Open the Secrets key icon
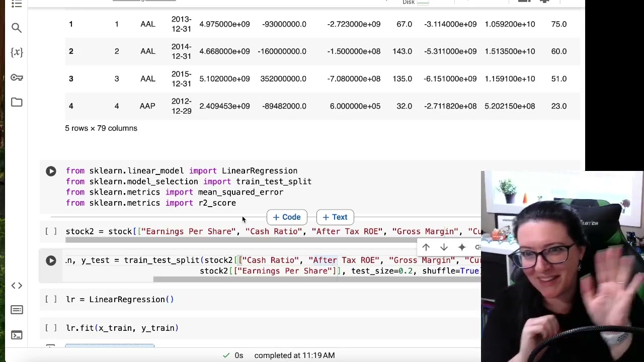The width and height of the screenshot is (644, 362). click(17, 77)
